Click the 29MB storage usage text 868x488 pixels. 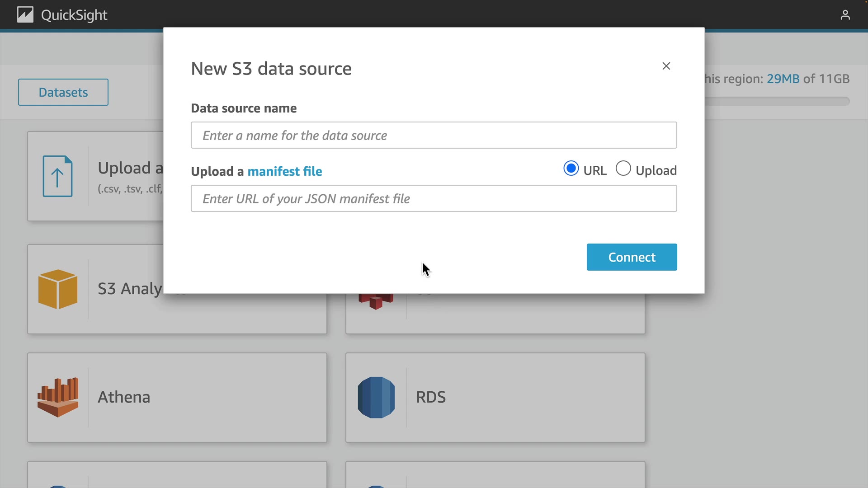tap(783, 79)
